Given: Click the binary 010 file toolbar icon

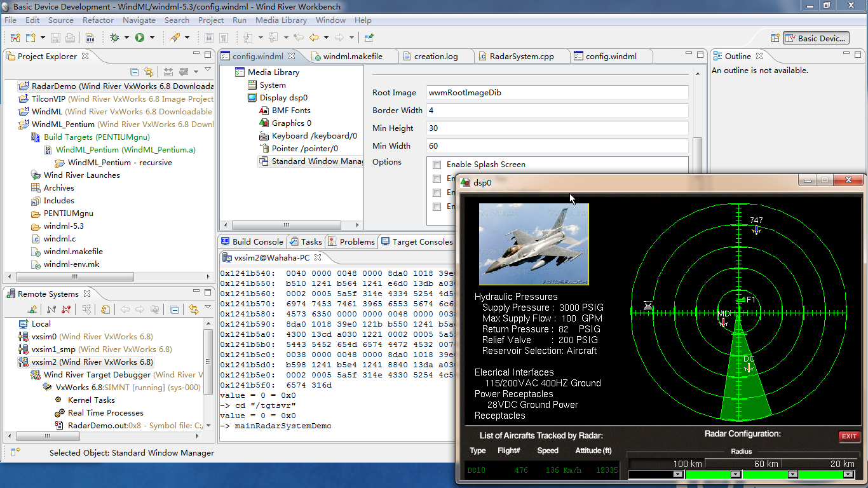Looking at the screenshot, I should point(90,37).
